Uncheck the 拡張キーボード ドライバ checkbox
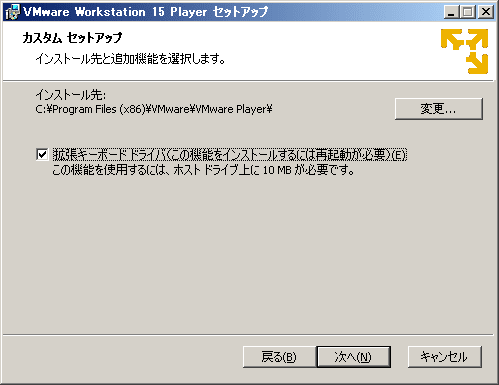 click(42, 155)
